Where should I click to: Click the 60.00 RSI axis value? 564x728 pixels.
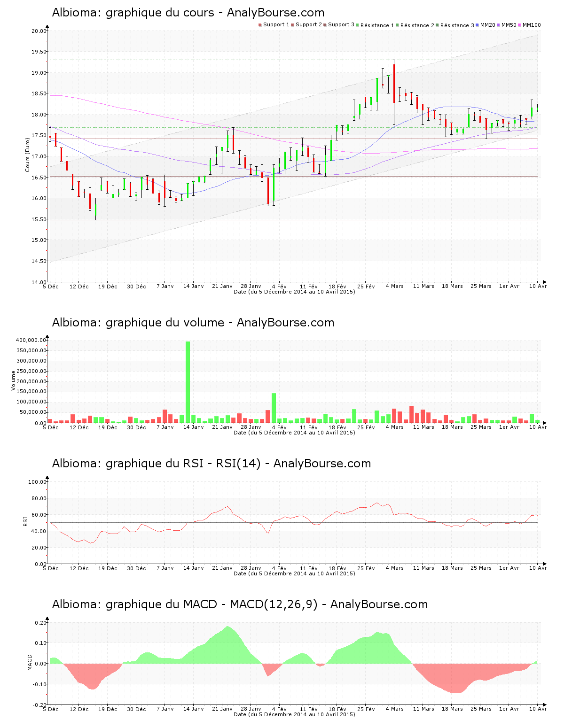pyautogui.click(x=39, y=515)
